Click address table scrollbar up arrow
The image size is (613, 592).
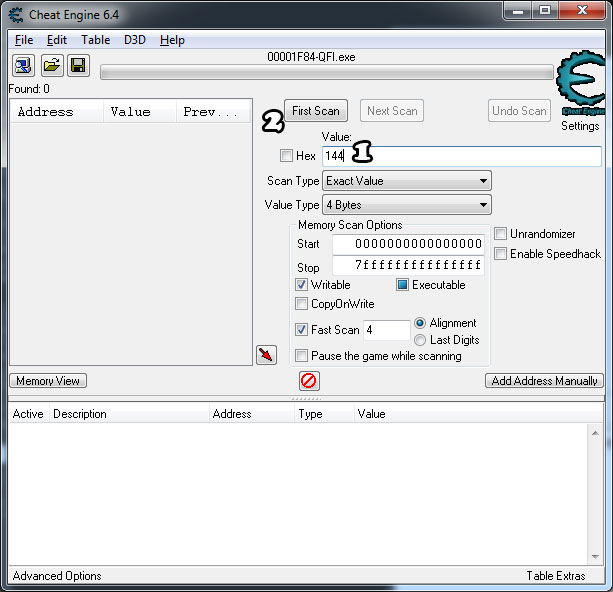(x=595, y=433)
